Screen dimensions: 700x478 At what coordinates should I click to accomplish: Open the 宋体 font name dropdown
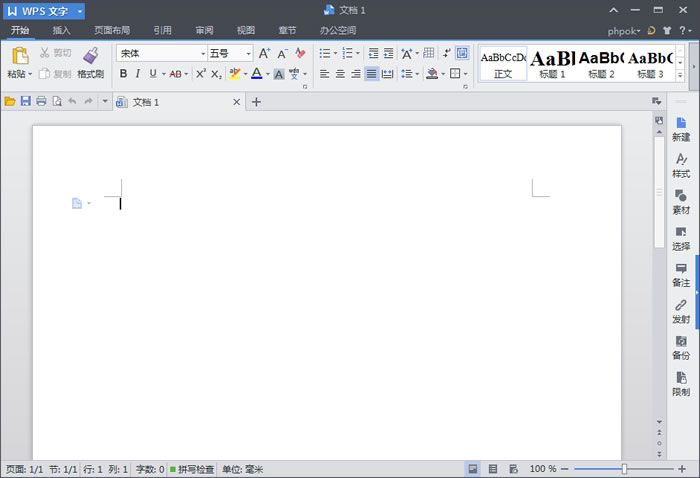[x=203, y=53]
